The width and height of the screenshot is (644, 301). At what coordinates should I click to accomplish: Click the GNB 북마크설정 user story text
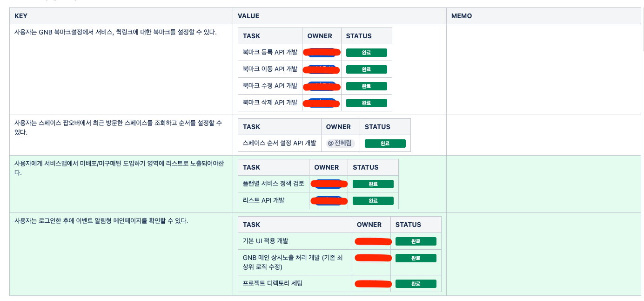point(115,33)
